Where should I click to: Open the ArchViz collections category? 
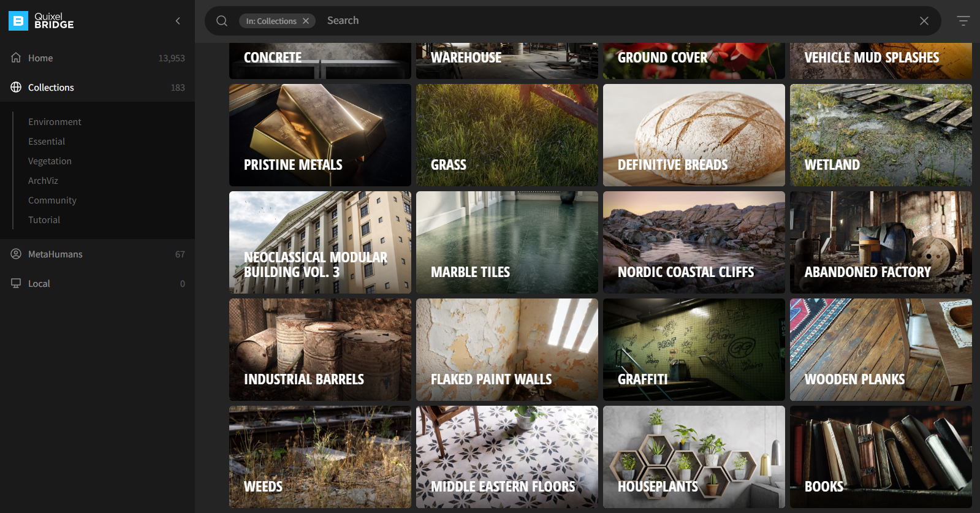[x=43, y=181]
